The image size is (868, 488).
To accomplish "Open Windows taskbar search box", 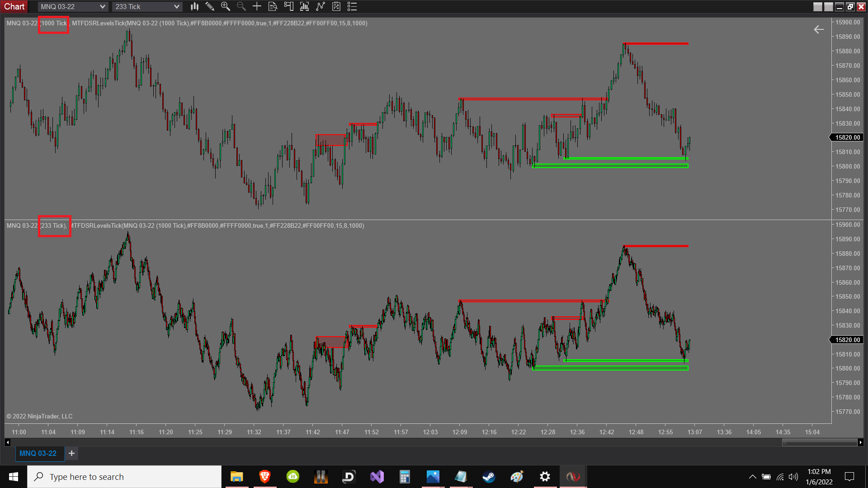I will [x=124, y=477].
